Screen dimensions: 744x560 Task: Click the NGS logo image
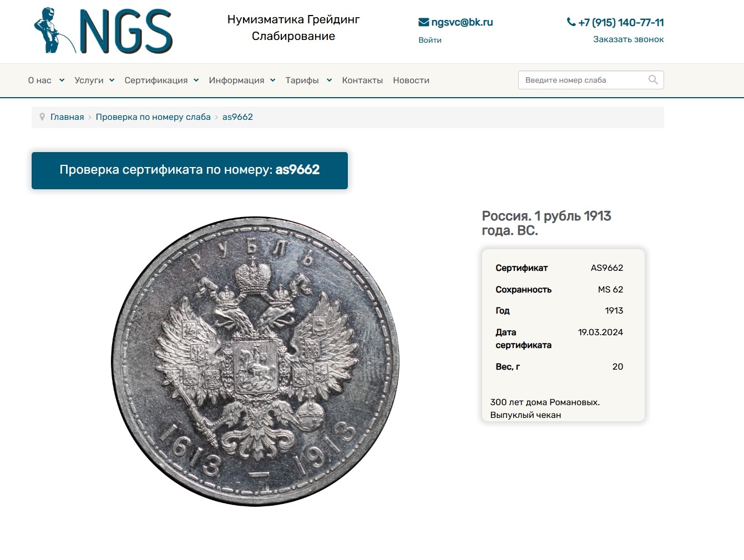click(103, 31)
